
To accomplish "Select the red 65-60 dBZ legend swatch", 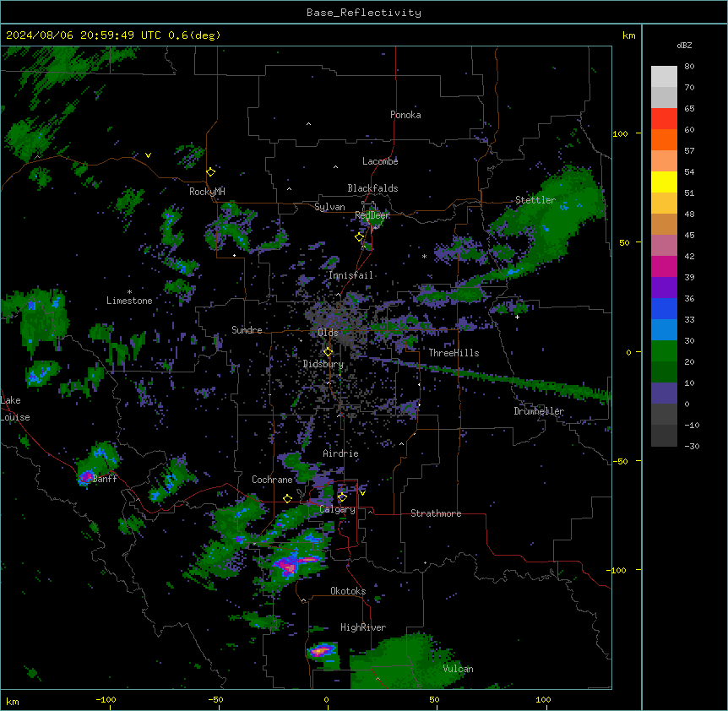I will [664, 119].
